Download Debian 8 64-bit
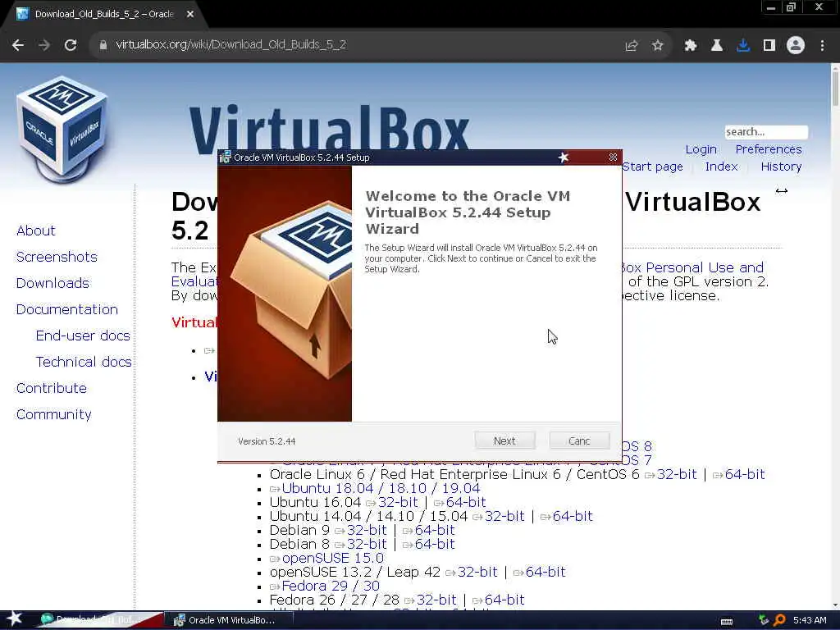The width and height of the screenshot is (840, 630). click(435, 545)
